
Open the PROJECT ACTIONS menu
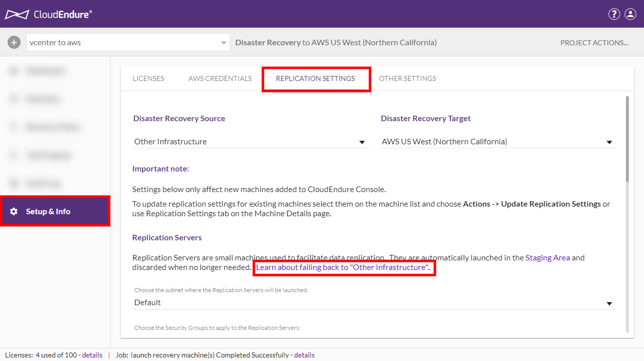pyautogui.click(x=594, y=43)
